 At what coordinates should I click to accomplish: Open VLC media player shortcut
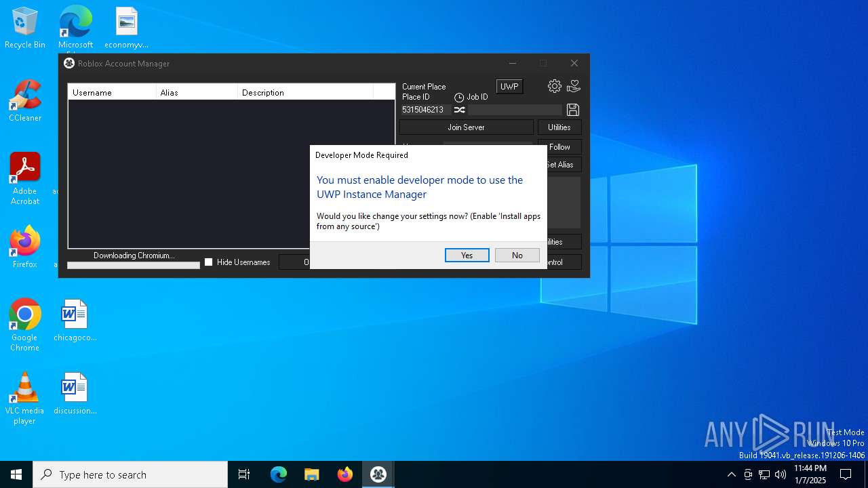25,399
